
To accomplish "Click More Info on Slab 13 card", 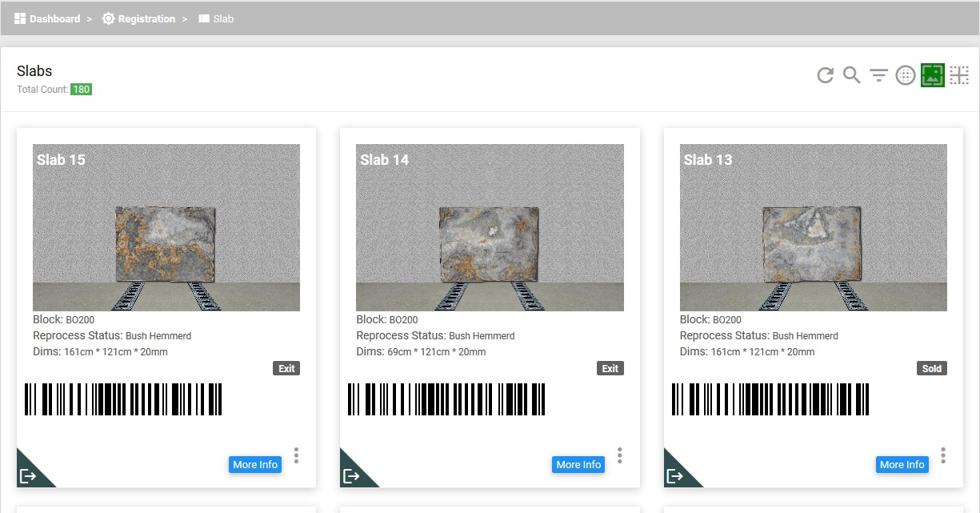I will coord(902,464).
